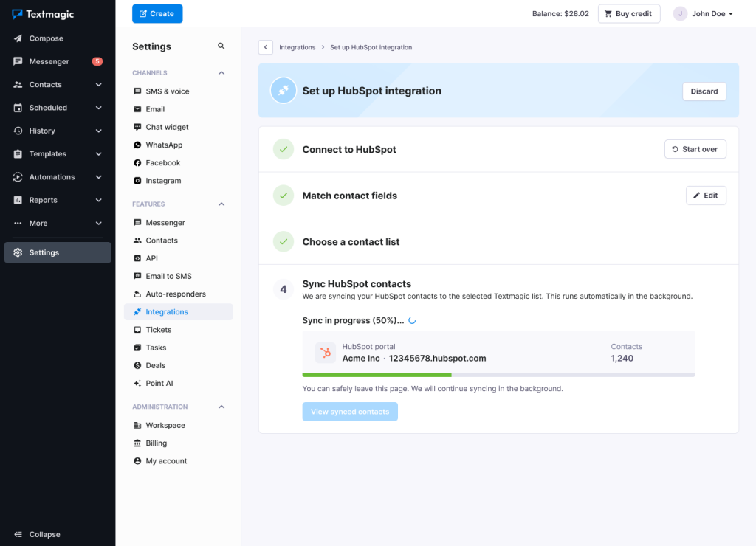
Task: Click the Balance: $28.02 text
Action: tap(560, 13)
